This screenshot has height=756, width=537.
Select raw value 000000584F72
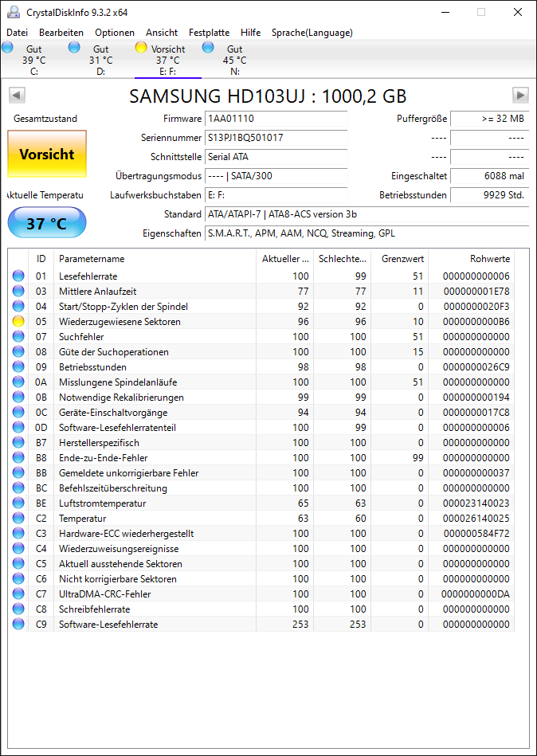[x=476, y=534]
